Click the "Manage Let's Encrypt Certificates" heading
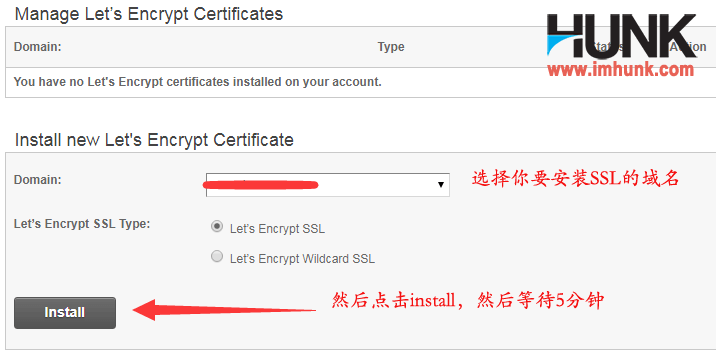 149,14
